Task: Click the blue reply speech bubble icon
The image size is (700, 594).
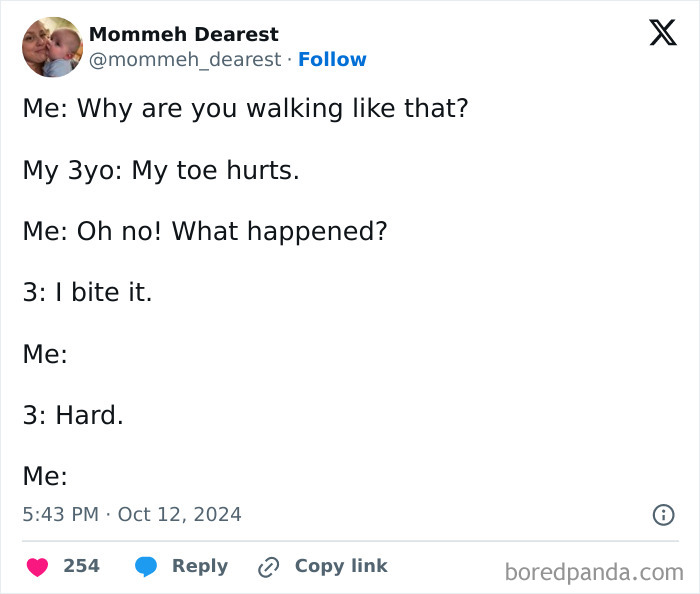Action: tap(146, 567)
